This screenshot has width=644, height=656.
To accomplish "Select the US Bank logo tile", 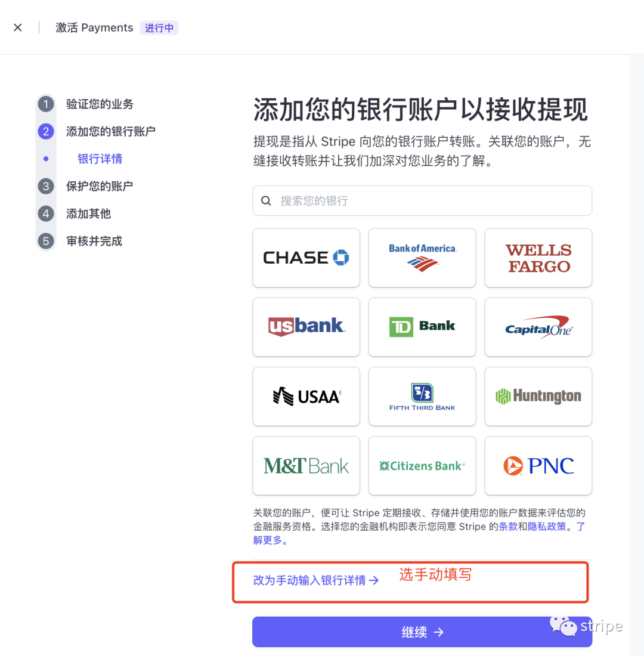I will (x=306, y=327).
